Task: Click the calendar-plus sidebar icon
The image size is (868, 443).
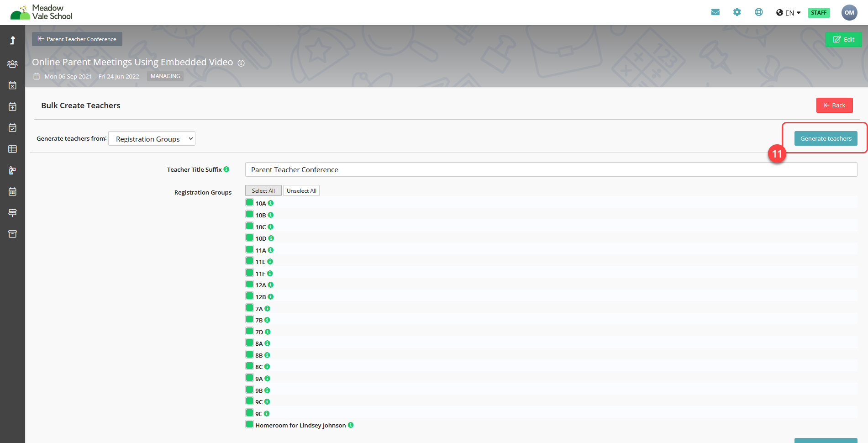Action: tap(12, 106)
